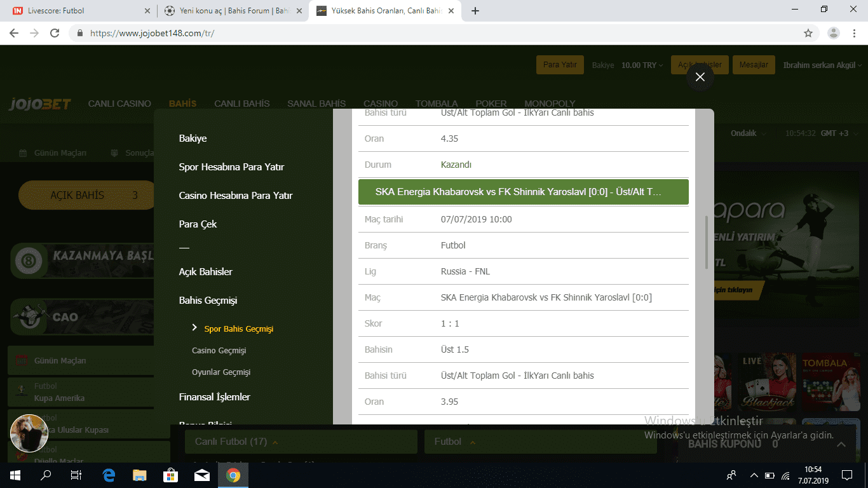The width and height of the screenshot is (868, 488).
Task: Open BAHİS menu item
Action: [x=183, y=104]
